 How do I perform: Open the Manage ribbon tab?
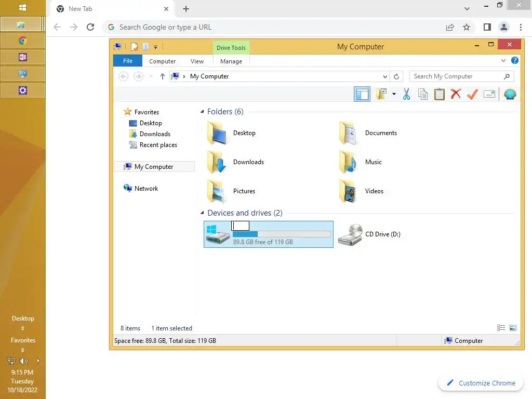coord(231,61)
